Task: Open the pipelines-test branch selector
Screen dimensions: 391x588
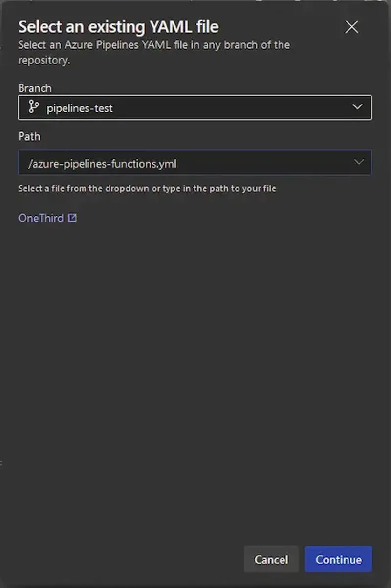Action: 195,107
